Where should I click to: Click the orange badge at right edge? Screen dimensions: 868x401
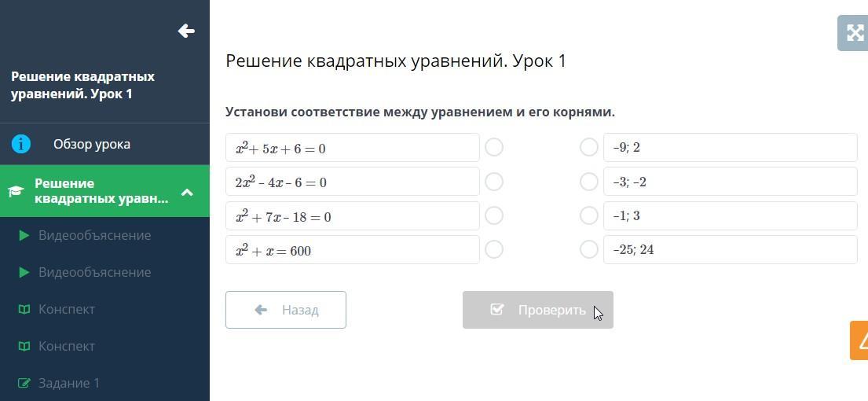tap(859, 340)
